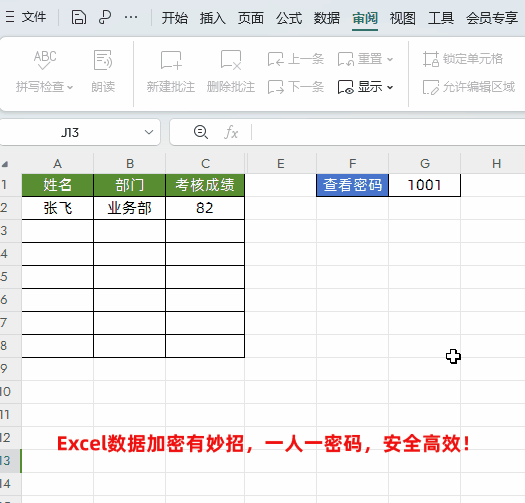
Task: Select column B header
Action: (x=130, y=164)
